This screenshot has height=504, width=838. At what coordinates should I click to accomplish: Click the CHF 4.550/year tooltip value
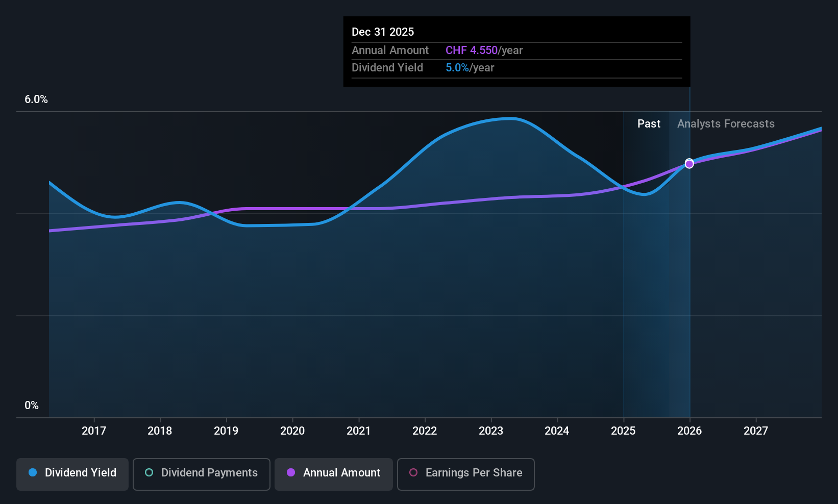click(484, 51)
